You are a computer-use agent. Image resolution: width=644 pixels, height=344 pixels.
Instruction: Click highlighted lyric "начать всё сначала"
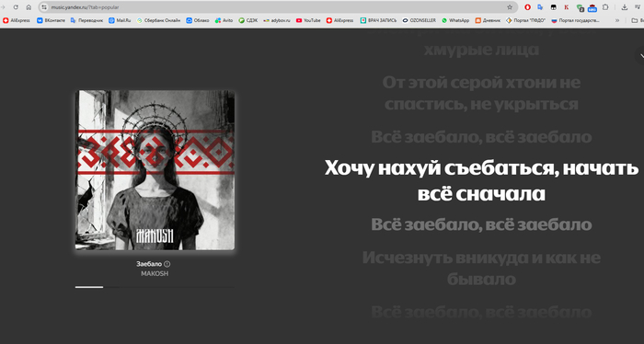pyautogui.click(x=481, y=180)
